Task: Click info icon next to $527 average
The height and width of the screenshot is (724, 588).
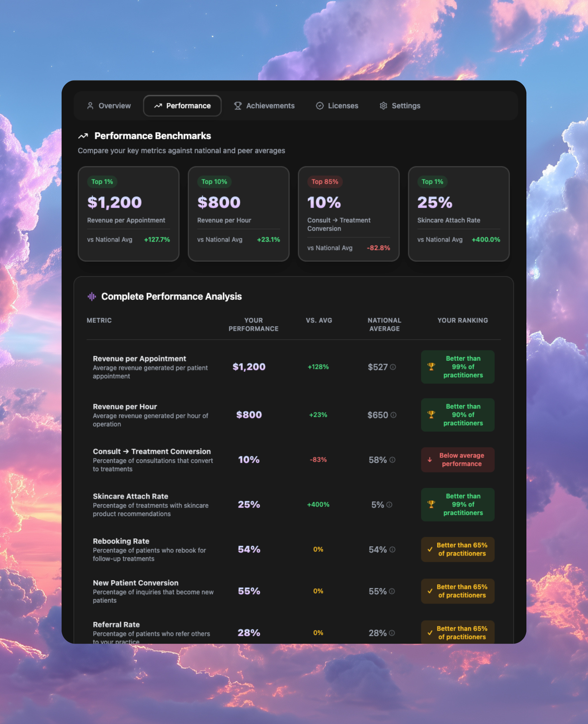Action: (393, 367)
